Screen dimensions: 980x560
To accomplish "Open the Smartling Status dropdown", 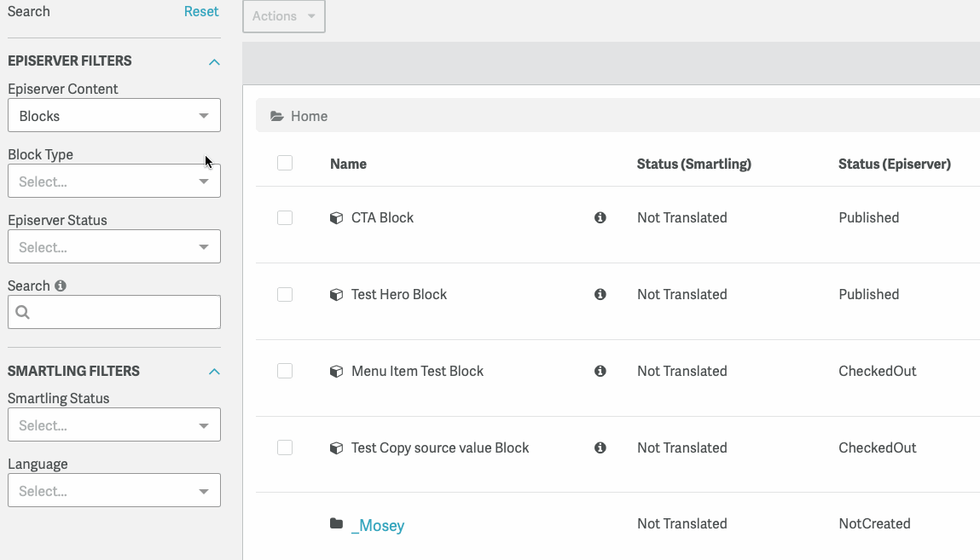I will pos(114,425).
